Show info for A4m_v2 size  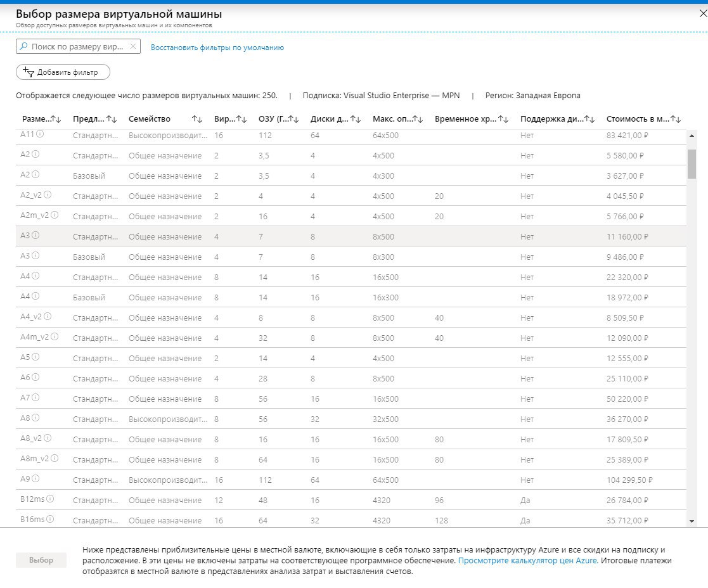click(x=55, y=336)
